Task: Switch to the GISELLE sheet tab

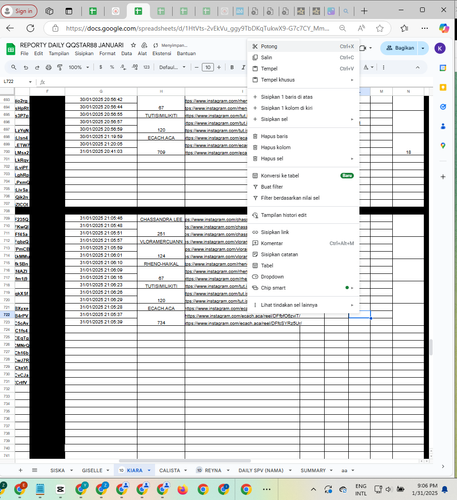Action: (92, 470)
